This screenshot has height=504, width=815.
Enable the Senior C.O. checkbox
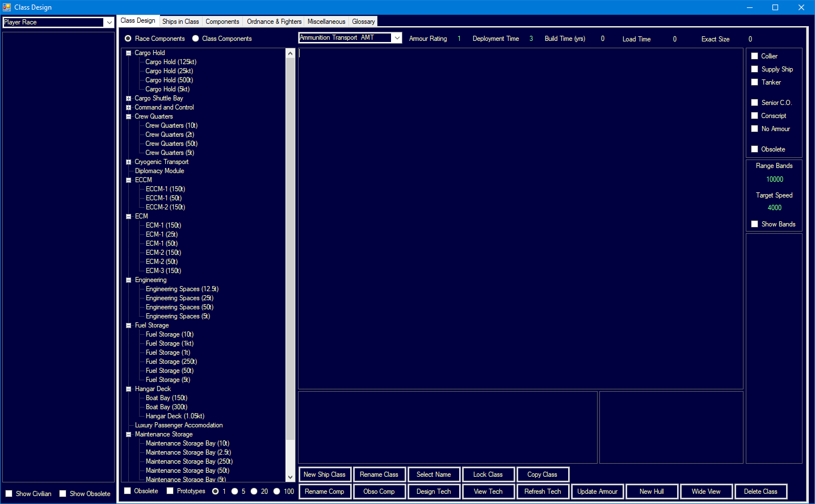[x=755, y=103]
